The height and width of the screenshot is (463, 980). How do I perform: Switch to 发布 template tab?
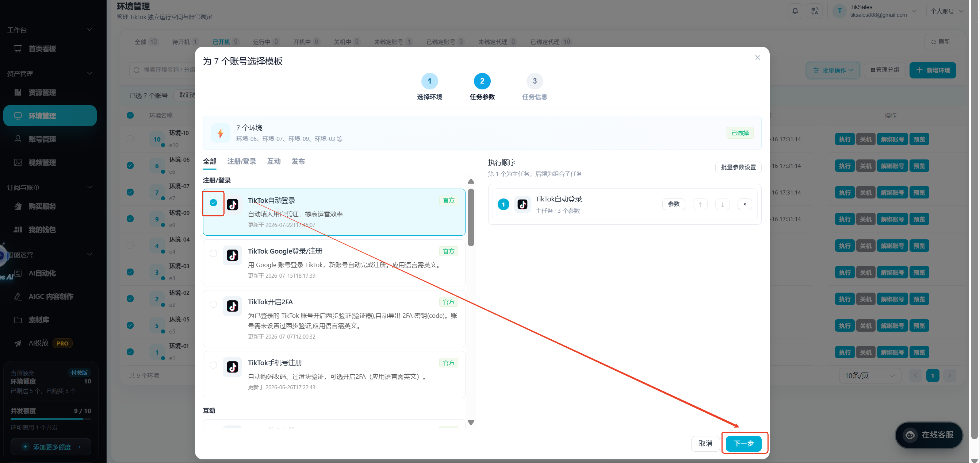click(298, 161)
